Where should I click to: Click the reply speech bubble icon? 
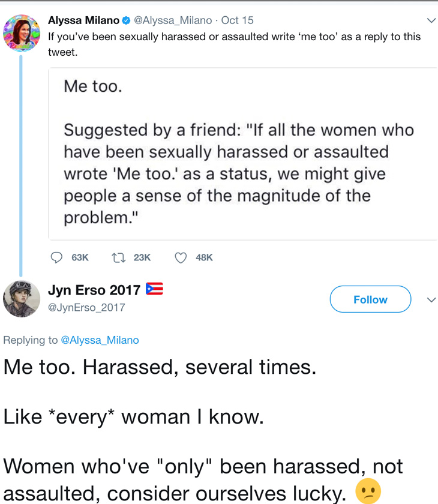click(x=56, y=257)
